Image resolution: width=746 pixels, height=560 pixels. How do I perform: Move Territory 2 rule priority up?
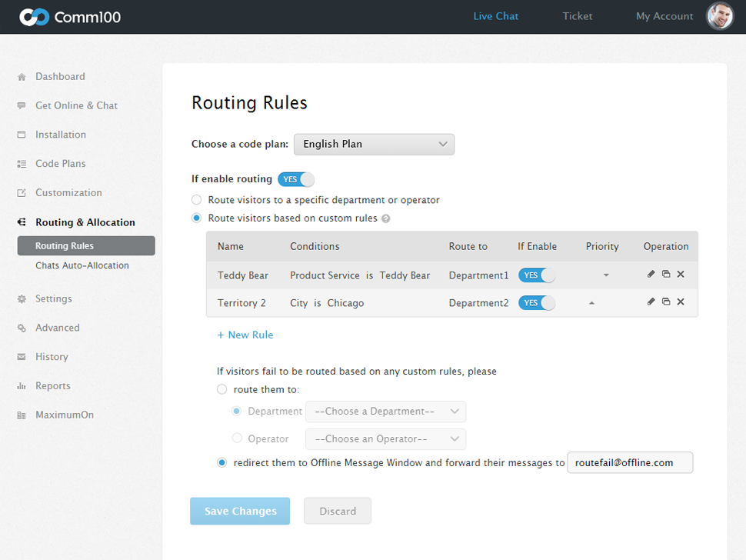[591, 303]
